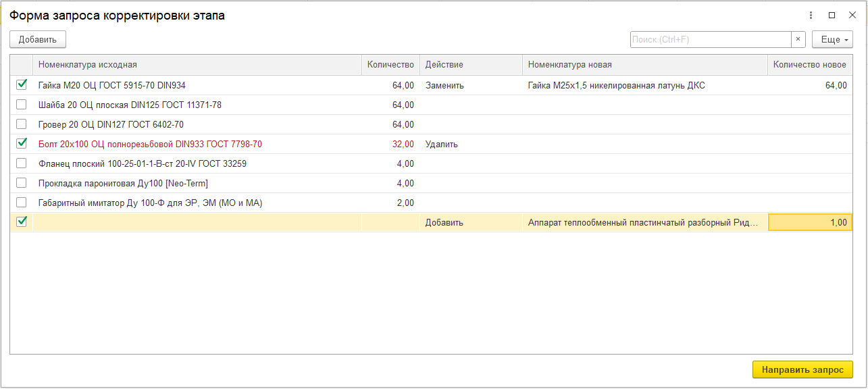Click the Номенклатура новая column header
Screen dimensions: 868x389
click(x=645, y=65)
